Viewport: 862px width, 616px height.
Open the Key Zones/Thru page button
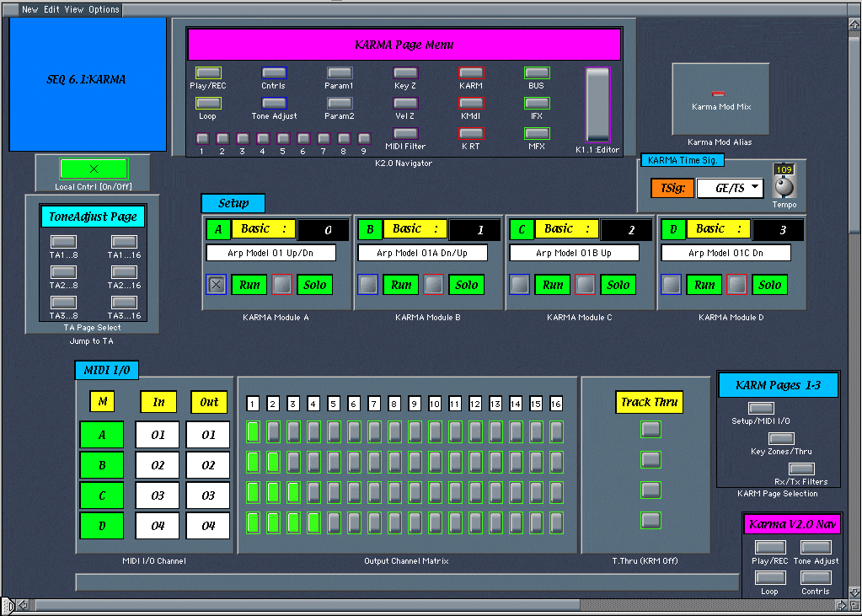click(x=781, y=439)
